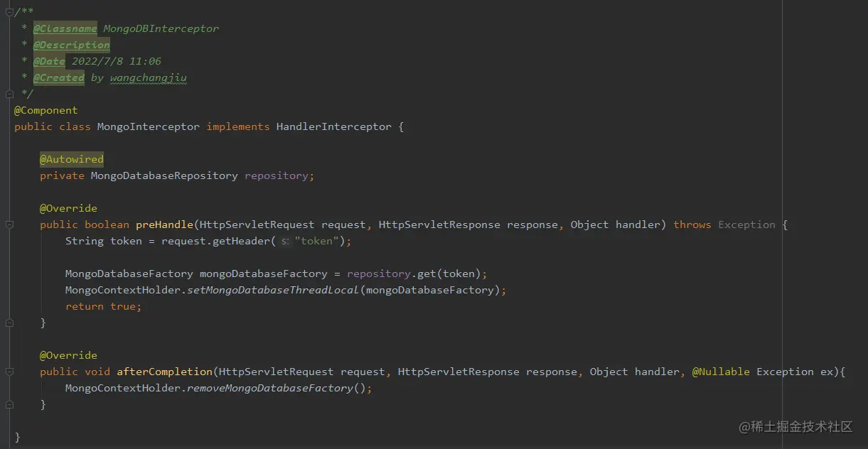Screen dimensions: 868x449
Task: Click the fold end marker beside */
Action: click(9, 94)
